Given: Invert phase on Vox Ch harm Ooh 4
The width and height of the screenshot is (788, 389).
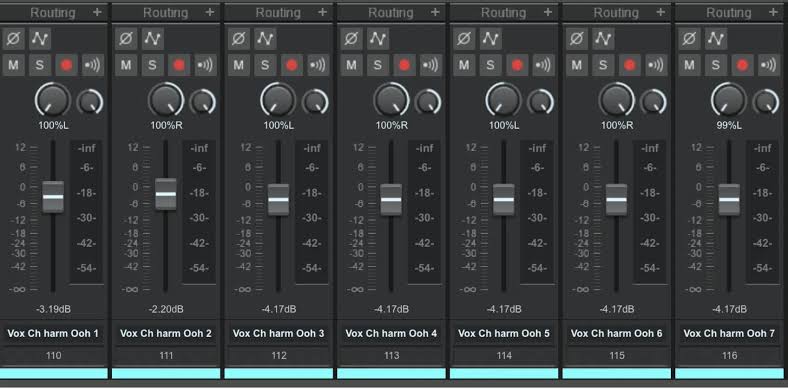Looking at the screenshot, I should pos(351,39).
